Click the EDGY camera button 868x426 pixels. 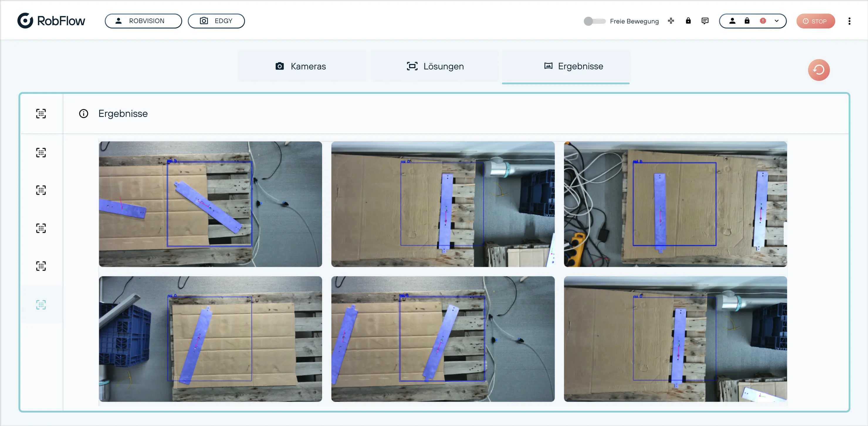pos(216,21)
